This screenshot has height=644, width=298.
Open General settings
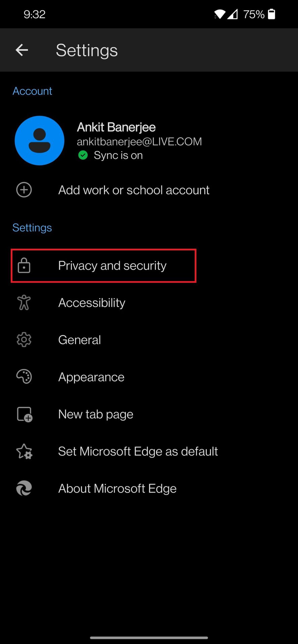[80, 340]
